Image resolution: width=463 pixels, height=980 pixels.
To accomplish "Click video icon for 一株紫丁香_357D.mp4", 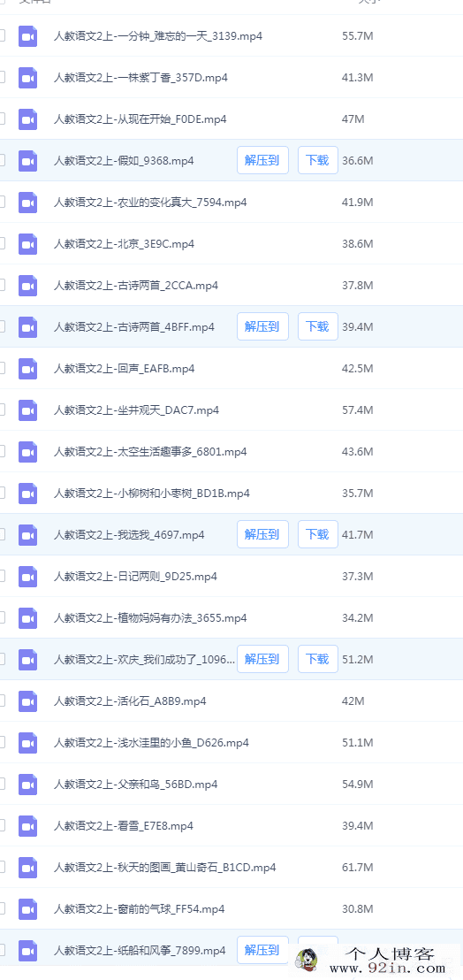I will tap(28, 78).
